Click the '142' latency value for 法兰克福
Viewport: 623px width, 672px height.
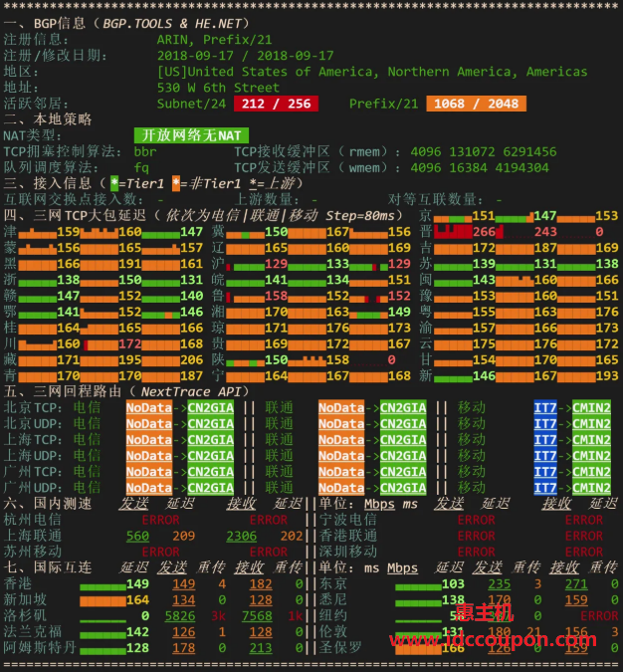137,632
